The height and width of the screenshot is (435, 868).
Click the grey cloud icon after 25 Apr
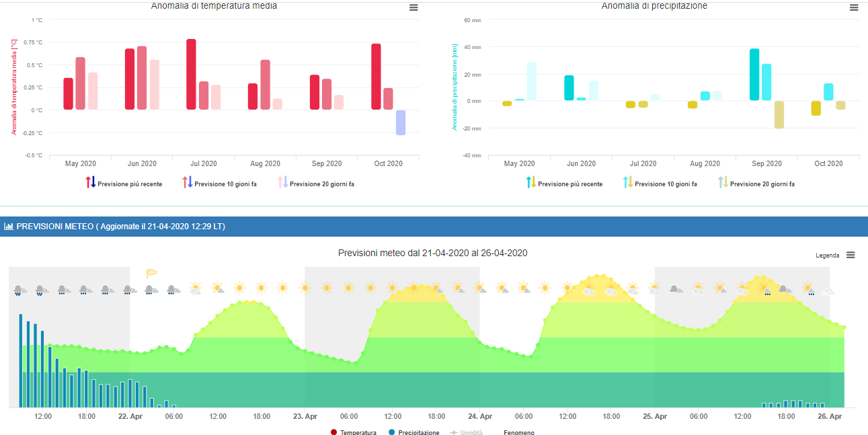[676, 288]
